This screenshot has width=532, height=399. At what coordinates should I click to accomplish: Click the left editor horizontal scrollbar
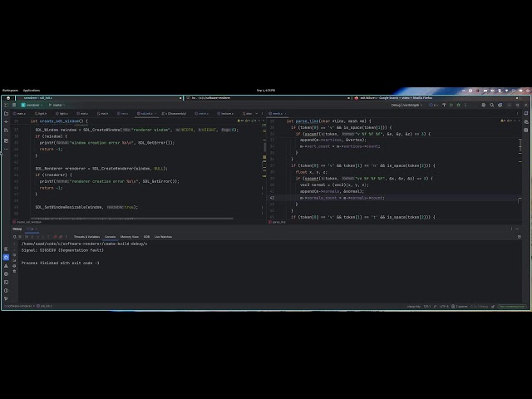(x=131, y=219)
